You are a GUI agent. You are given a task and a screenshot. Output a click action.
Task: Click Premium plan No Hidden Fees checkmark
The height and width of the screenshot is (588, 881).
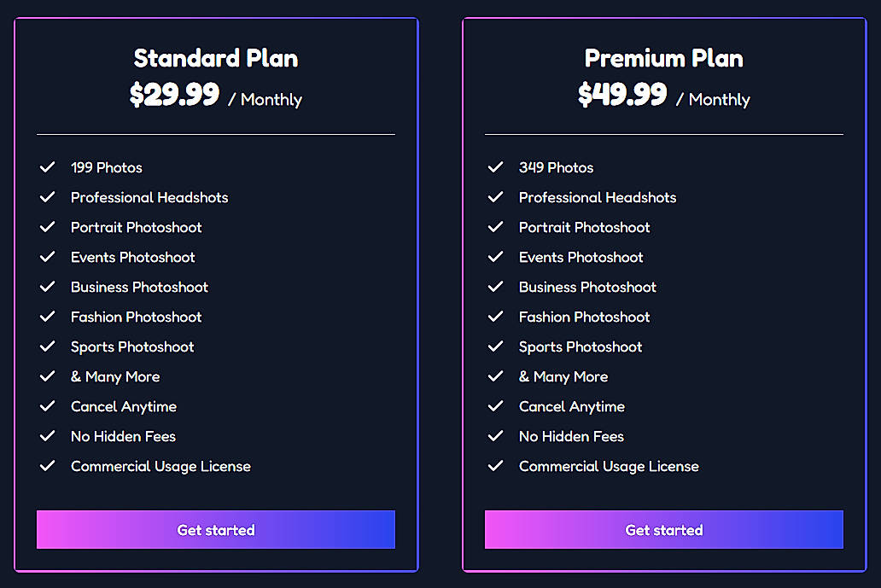click(495, 436)
